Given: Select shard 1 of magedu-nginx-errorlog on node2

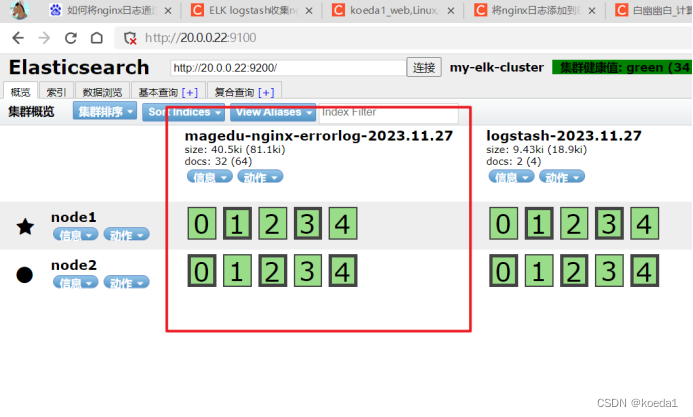Looking at the screenshot, I should pyautogui.click(x=237, y=270).
